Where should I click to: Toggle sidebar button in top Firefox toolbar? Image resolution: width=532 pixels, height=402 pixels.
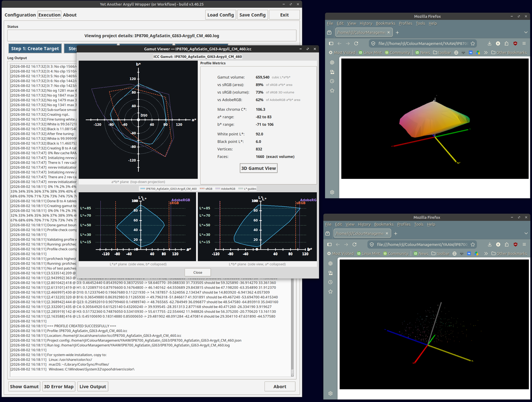331,43
